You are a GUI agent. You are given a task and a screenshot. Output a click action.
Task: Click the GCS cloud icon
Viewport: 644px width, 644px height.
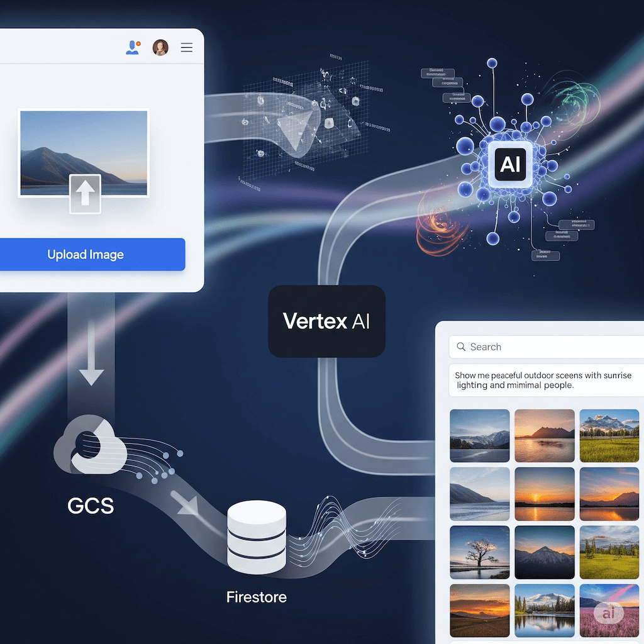90,445
